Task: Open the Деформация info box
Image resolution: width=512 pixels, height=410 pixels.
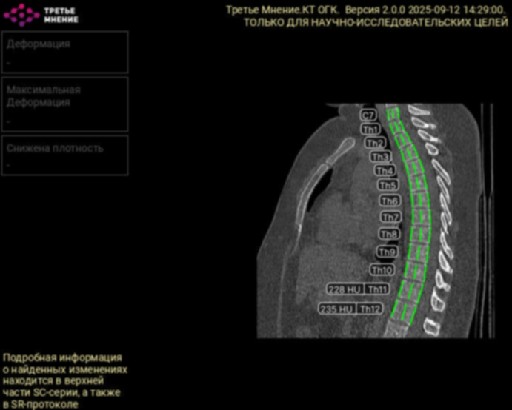Action: click(x=65, y=52)
